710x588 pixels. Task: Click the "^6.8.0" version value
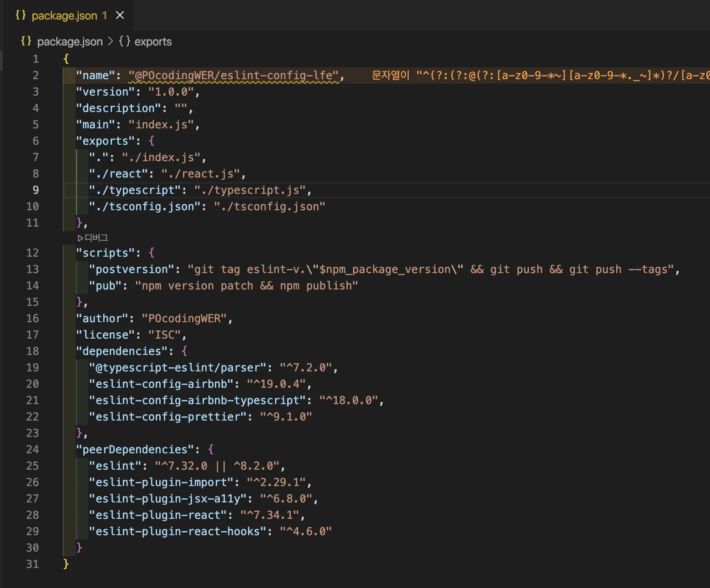pyautogui.click(x=287, y=498)
